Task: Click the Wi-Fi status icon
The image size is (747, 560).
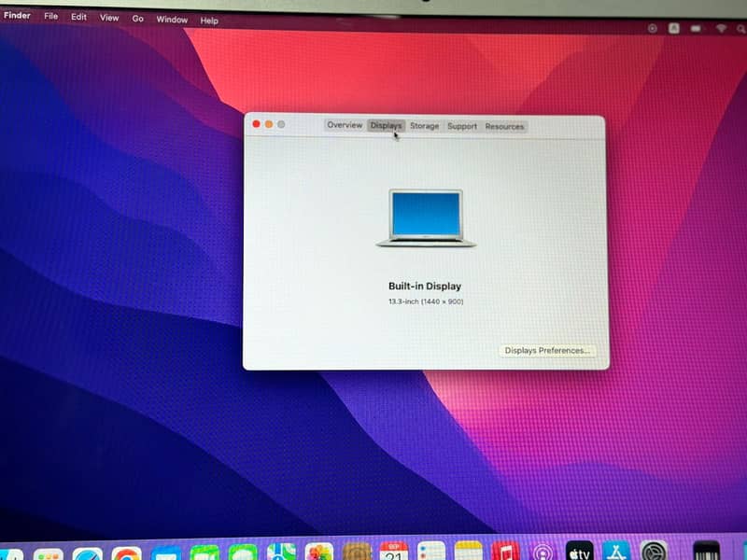Action: point(720,29)
